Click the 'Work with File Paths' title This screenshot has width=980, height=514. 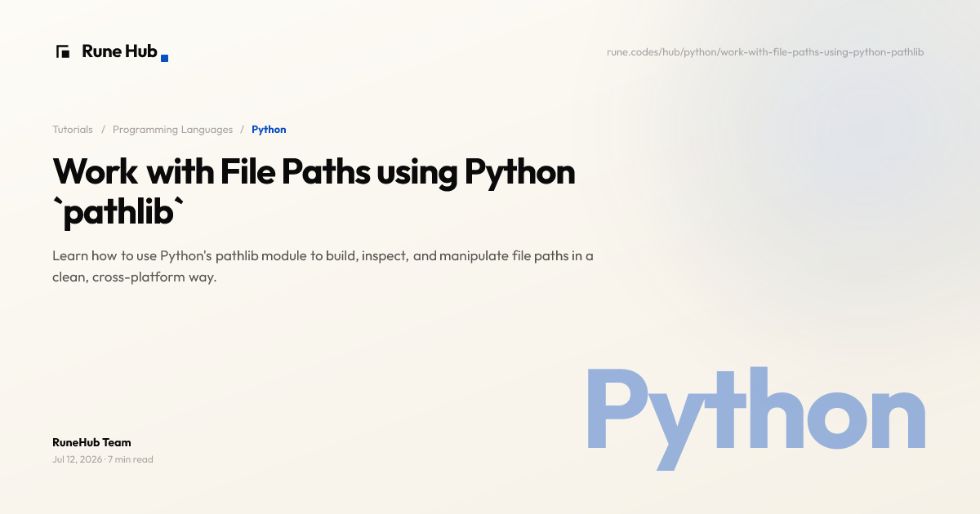tap(314, 193)
